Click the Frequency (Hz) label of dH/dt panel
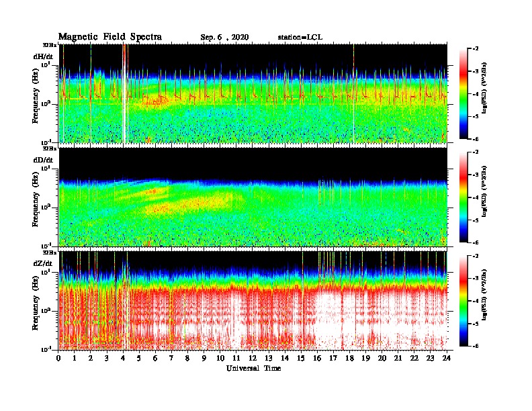Screen dimensions: 532x411 pos(36,96)
